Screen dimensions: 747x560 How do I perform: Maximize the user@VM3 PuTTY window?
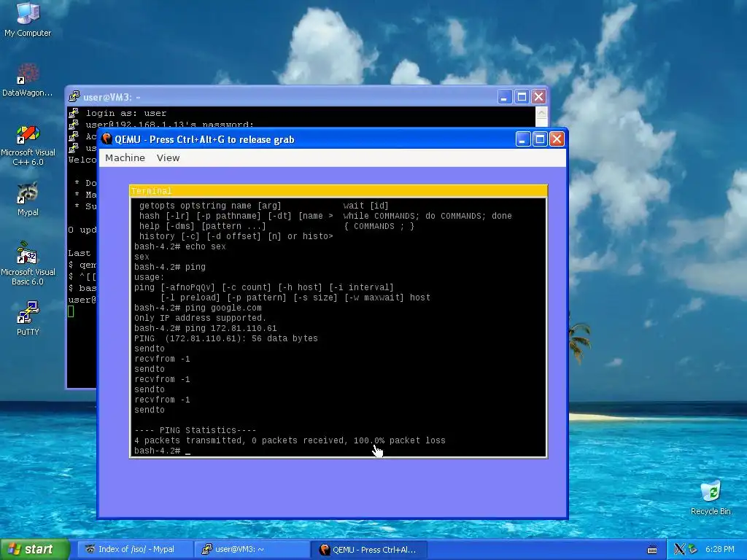tap(522, 97)
